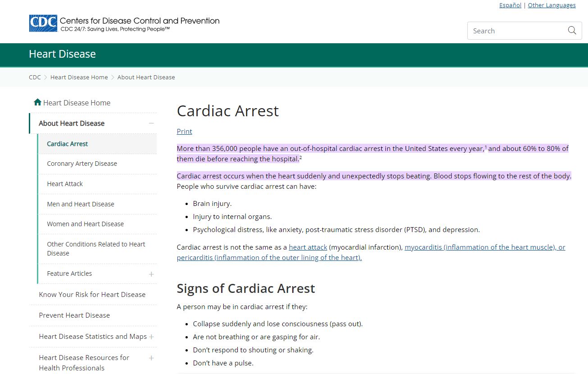Expand Heart Disease Statistics and Maps
The image size is (588, 374).
click(151, 337)
